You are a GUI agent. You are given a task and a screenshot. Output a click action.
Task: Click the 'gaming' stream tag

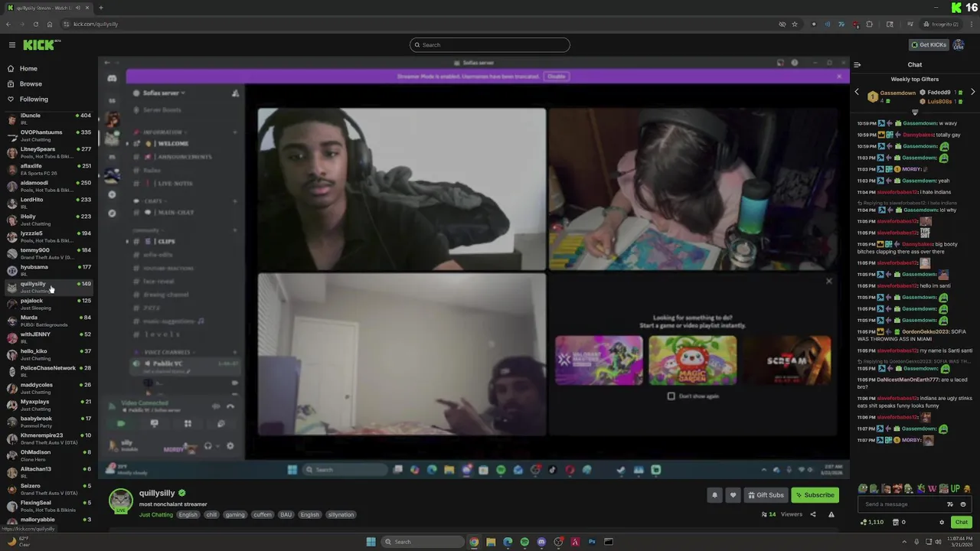click(235, 515)
